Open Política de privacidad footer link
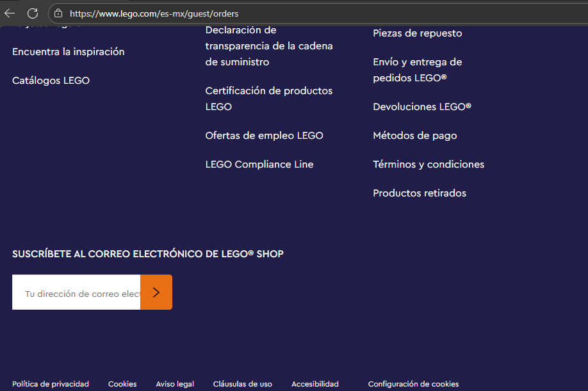 coord(51,384)
